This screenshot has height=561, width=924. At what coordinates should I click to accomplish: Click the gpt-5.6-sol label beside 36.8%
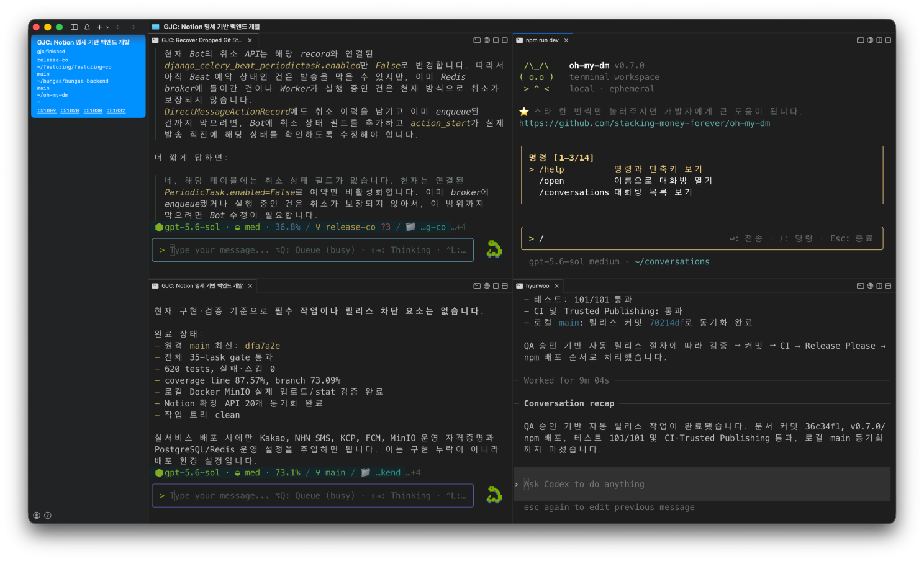(x=192, y=227)
